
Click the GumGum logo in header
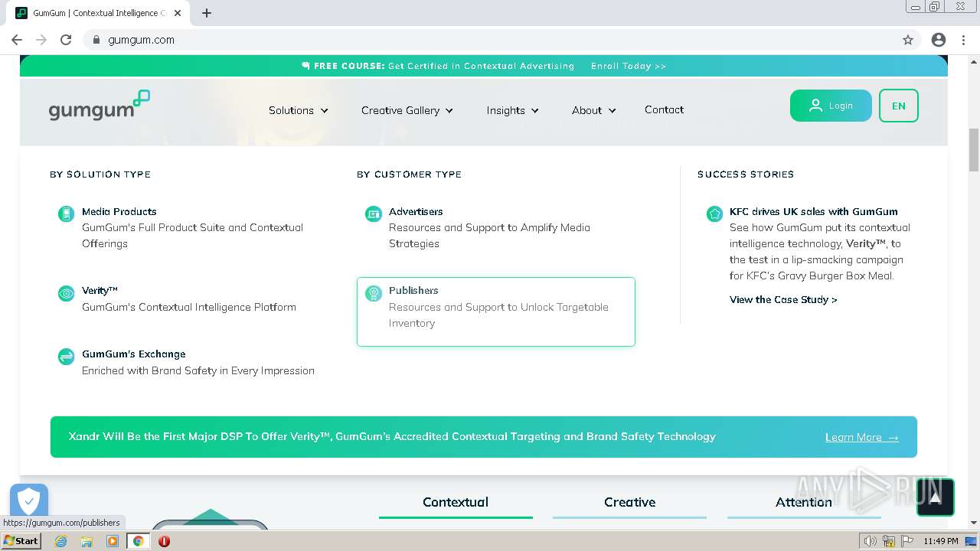tap(100, 106)
